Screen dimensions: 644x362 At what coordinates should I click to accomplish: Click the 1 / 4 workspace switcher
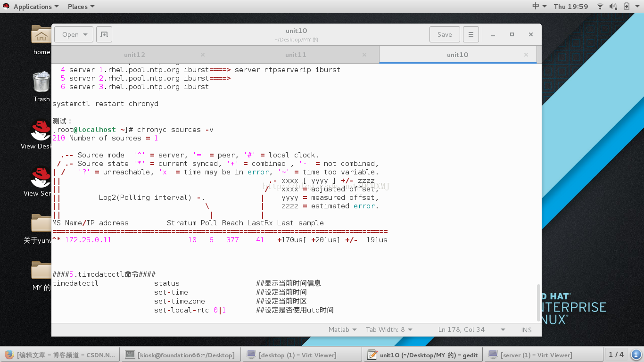[616, 354]
